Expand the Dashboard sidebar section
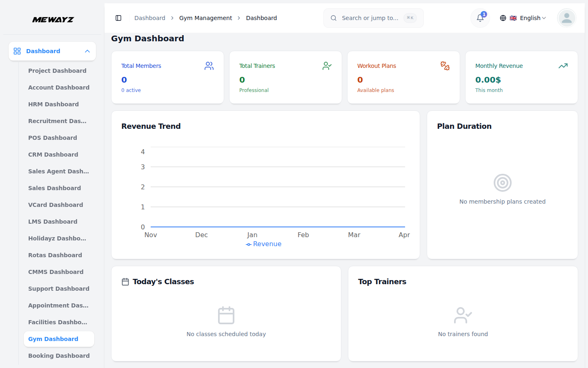588x368 pixels. (x=43, y=51)
